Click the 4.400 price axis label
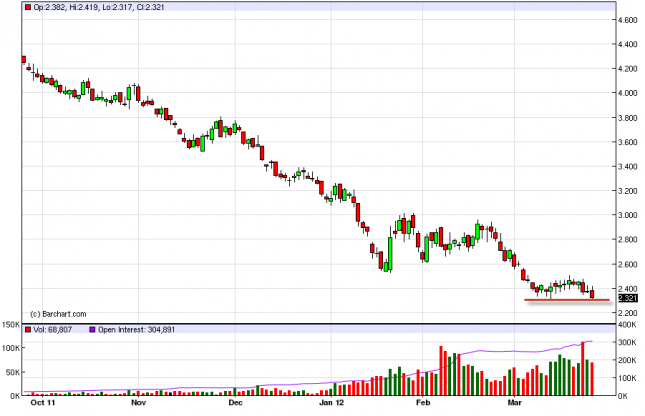 pos(628,44)
